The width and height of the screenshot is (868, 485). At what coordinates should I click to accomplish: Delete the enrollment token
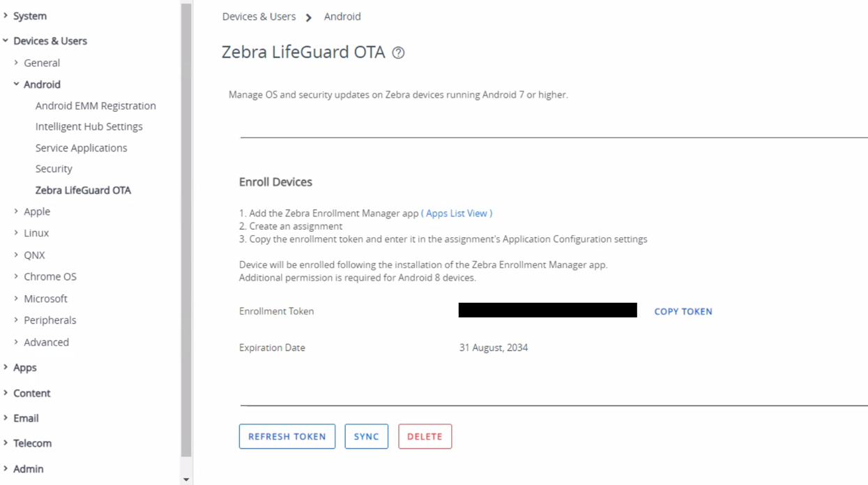[x=425, y=435]
